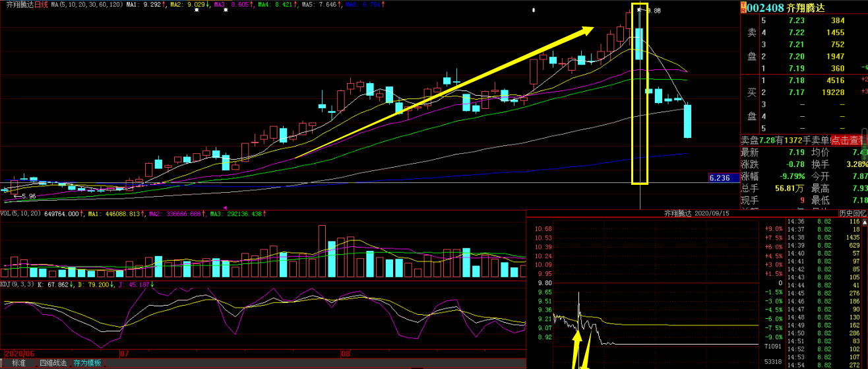This screenshot has height=369, width=868.
Task: Click sell volume 1455 at level 4
Action: point(835,33)
